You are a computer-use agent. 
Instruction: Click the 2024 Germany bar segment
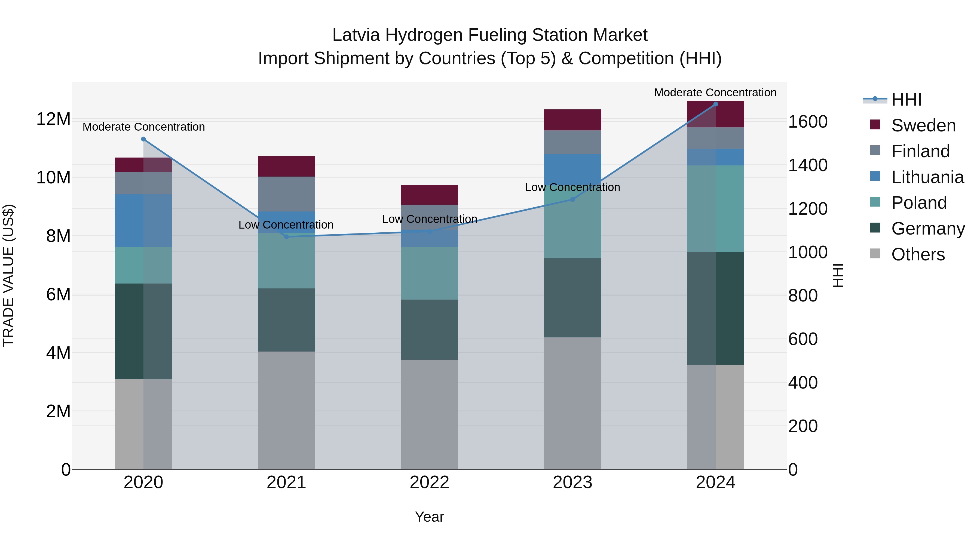click(x=716, y=308)
